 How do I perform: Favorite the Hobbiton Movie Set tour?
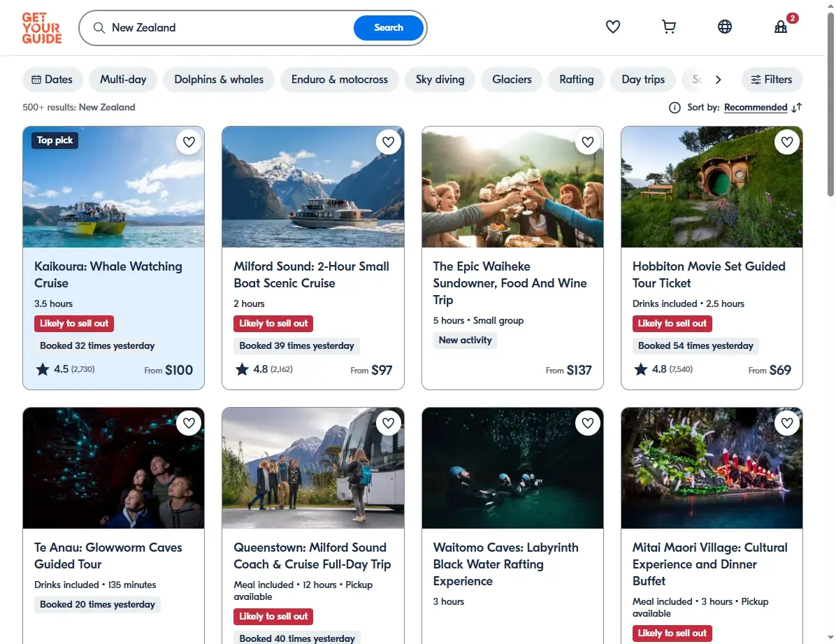[787, 142]
